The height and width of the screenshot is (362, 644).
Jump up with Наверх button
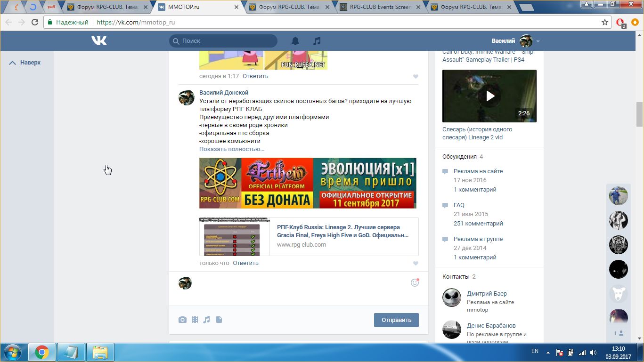(25, 63)
